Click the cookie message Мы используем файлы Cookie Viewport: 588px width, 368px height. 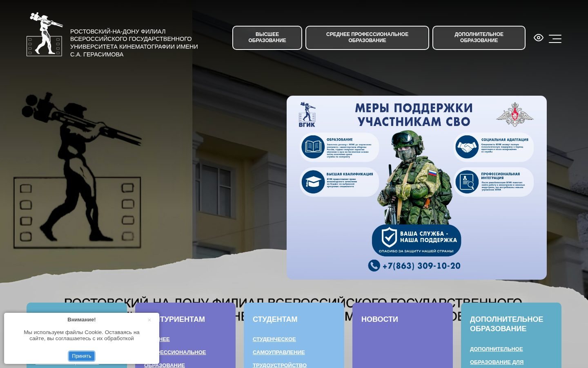click(82, 335)
